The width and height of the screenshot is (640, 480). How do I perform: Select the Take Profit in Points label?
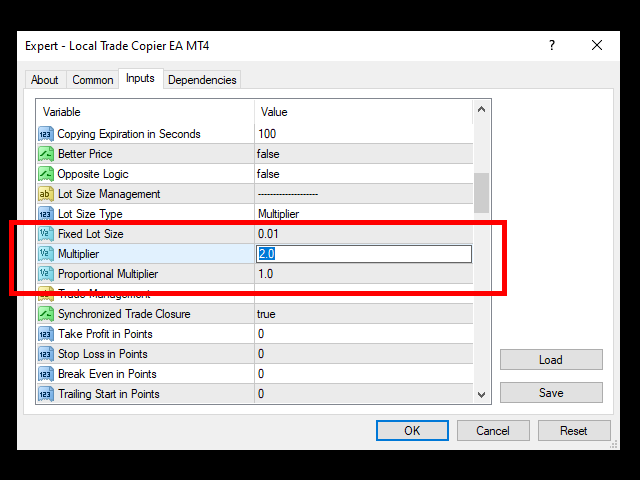click(105, 334)
